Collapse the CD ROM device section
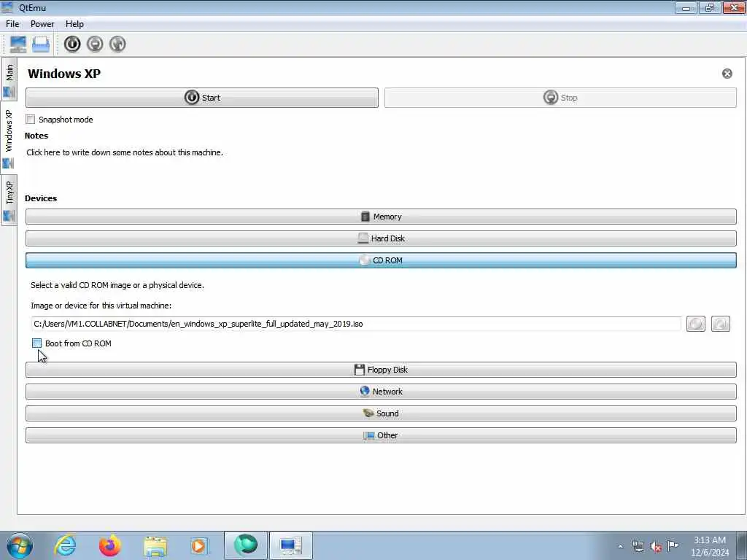Image resolution: width=747 pixels, height=560 pixels. (381, 260)
